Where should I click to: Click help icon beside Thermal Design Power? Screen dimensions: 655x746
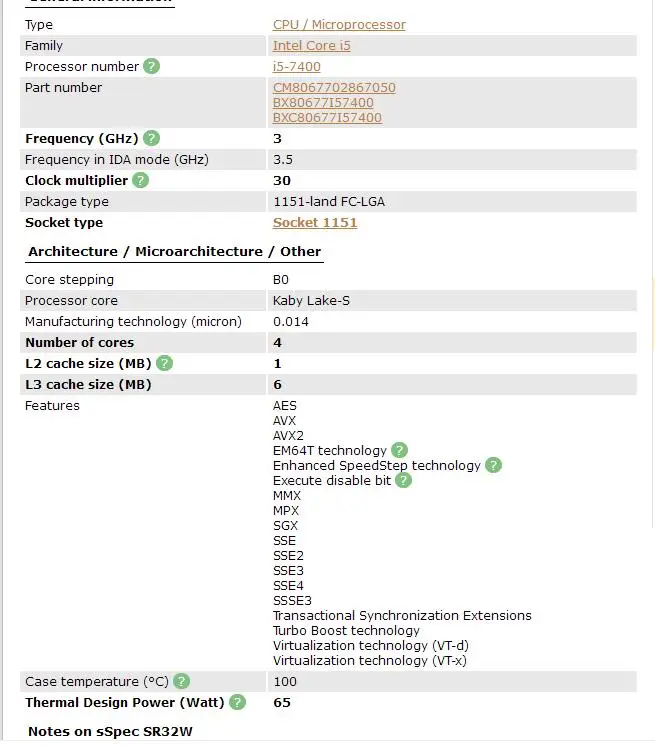(x=237, y=702)
